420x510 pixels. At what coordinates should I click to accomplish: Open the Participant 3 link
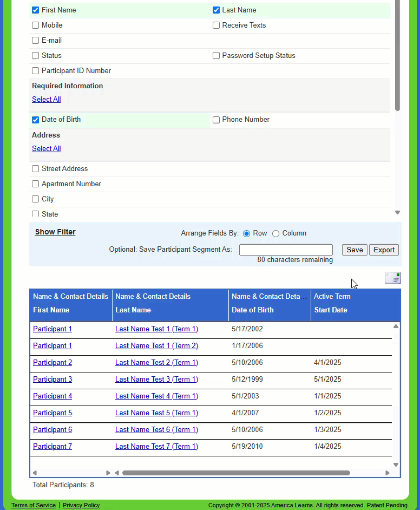coord(52,380)
